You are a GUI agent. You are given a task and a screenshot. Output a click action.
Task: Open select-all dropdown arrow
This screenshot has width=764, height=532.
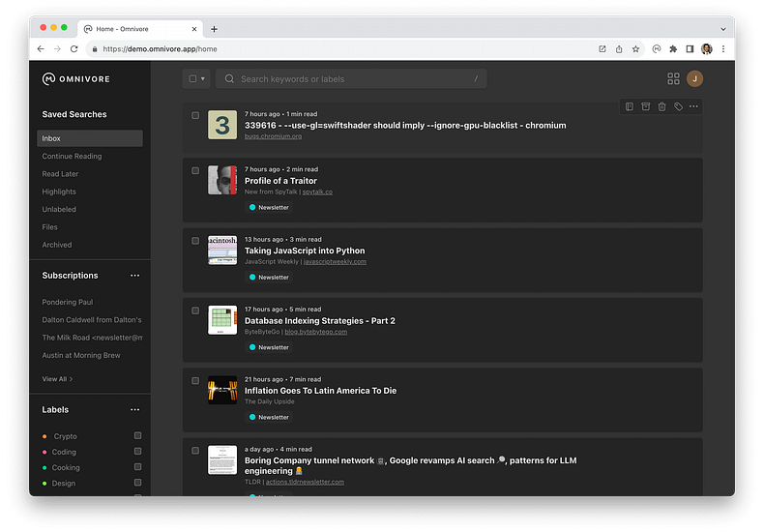203,79
